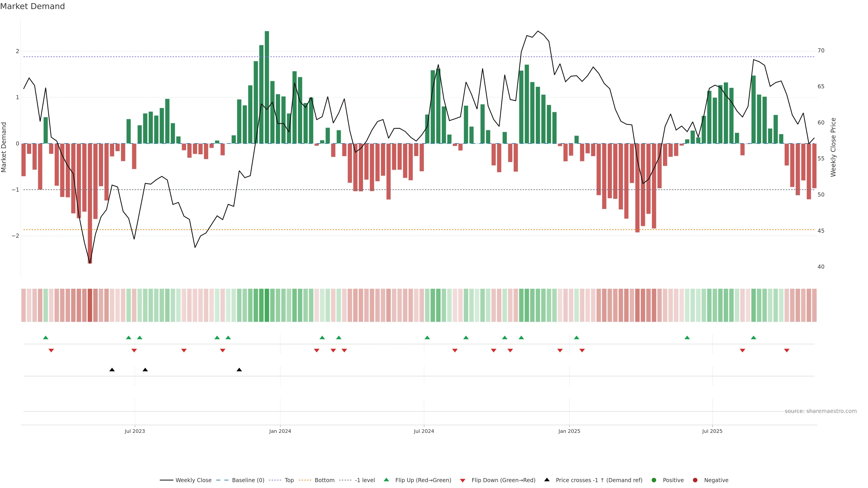Click the Jan 2024 x-axis label
Screen dimensions: 868x488
280,432
